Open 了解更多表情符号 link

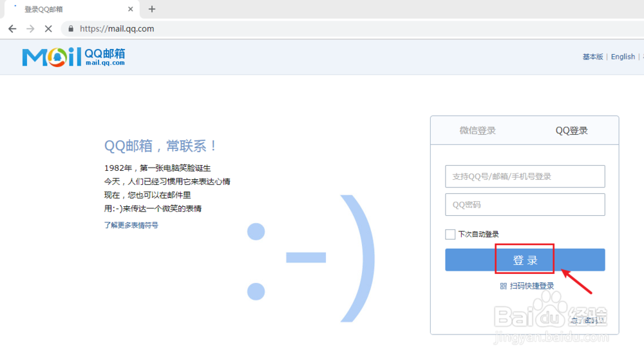[131, 225]
